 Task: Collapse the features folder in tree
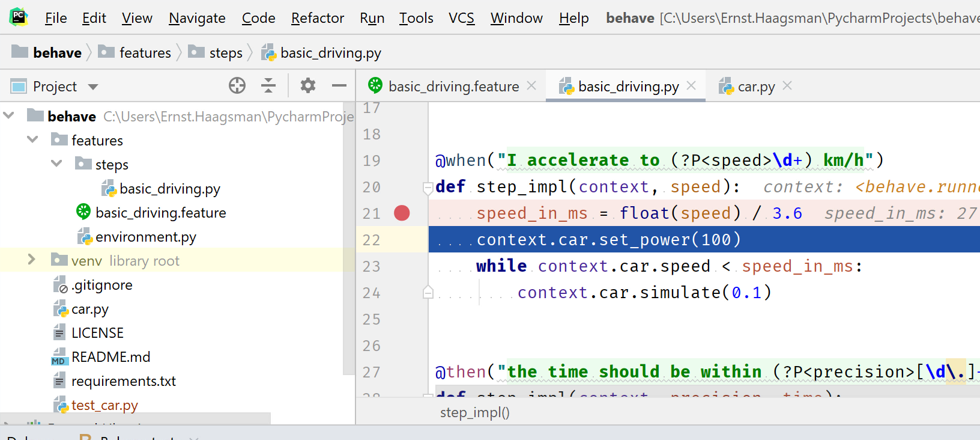pos(32,139)
